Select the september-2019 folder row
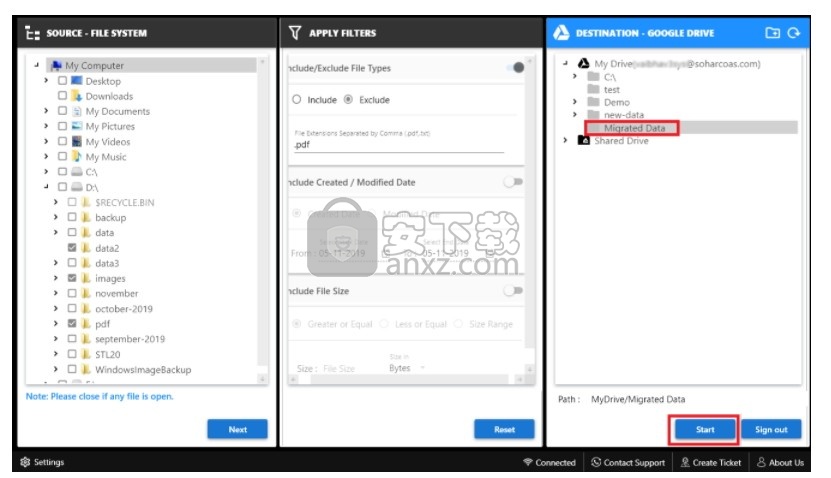This screenshot has width=831, height=478. pos(130,339)
